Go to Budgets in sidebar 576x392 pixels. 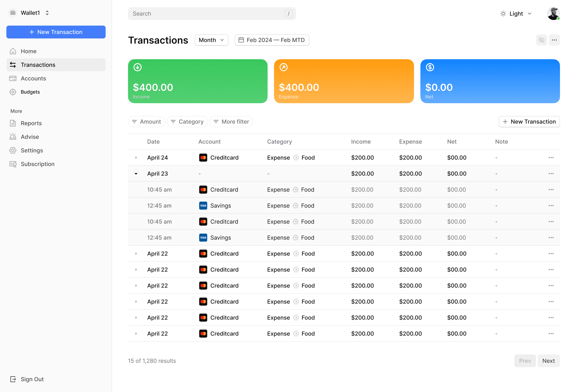(x=30, y=92)
